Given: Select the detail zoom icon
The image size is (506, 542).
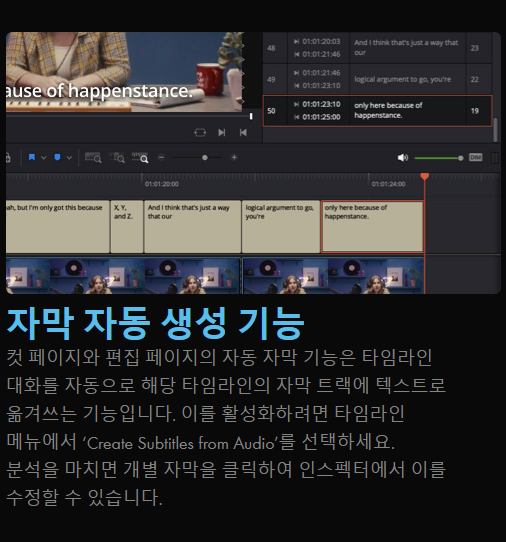Looking at the screenshot, I should click(x=117, y=158).
